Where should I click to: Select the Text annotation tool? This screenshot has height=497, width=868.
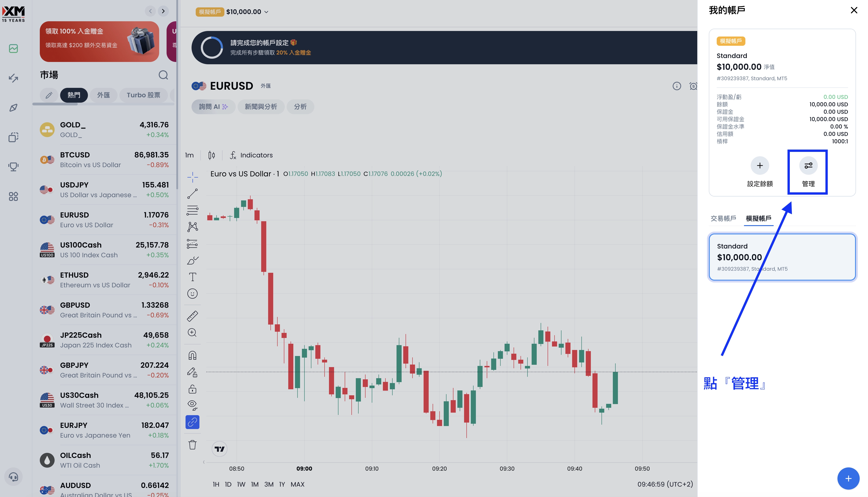pyautogui.click(x=192, y=277)
